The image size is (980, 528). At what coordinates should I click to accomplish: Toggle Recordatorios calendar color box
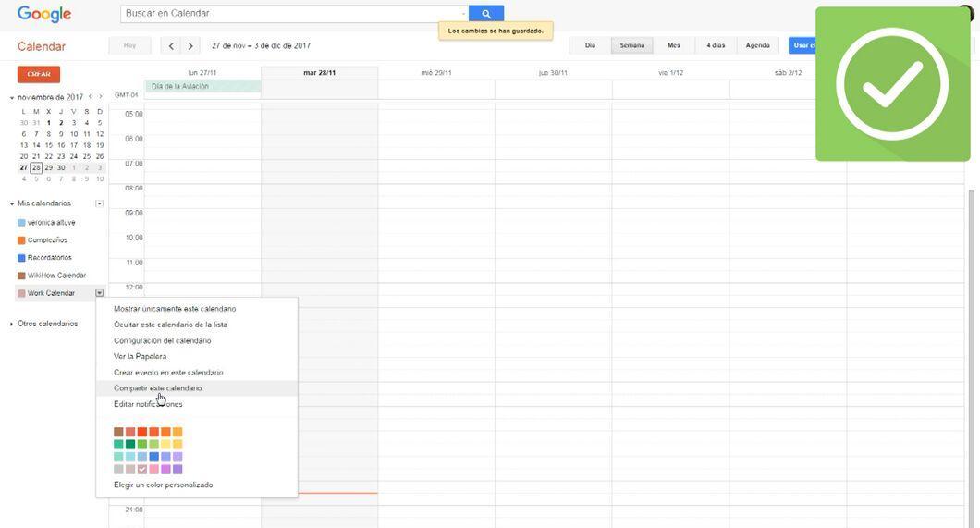[x=21, y=257]
